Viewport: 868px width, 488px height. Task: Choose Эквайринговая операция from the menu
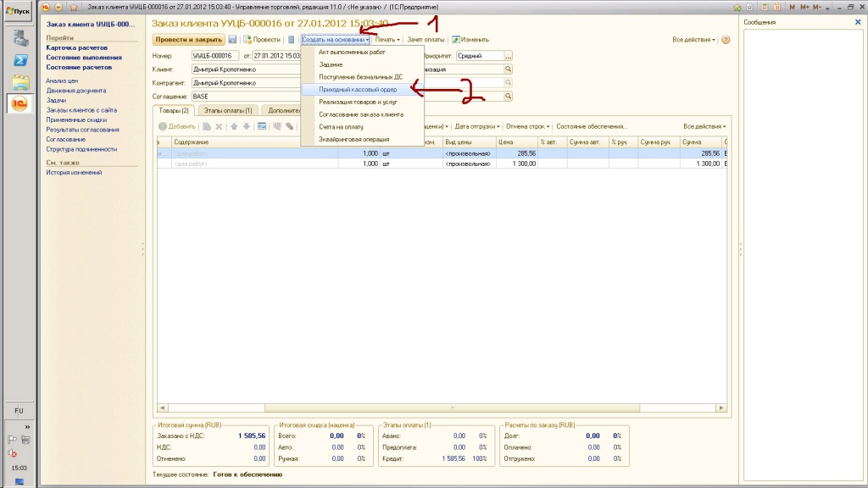[363, 140]
